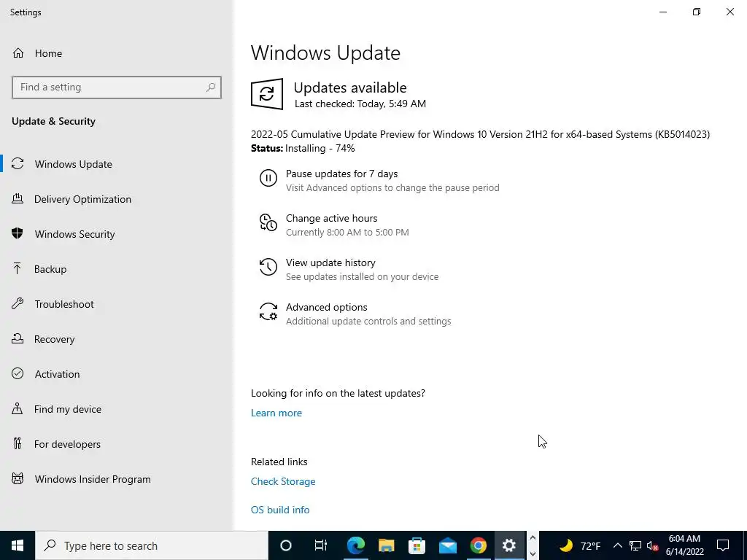
Task: Click the 72°F weather widget
Action: 580,545
